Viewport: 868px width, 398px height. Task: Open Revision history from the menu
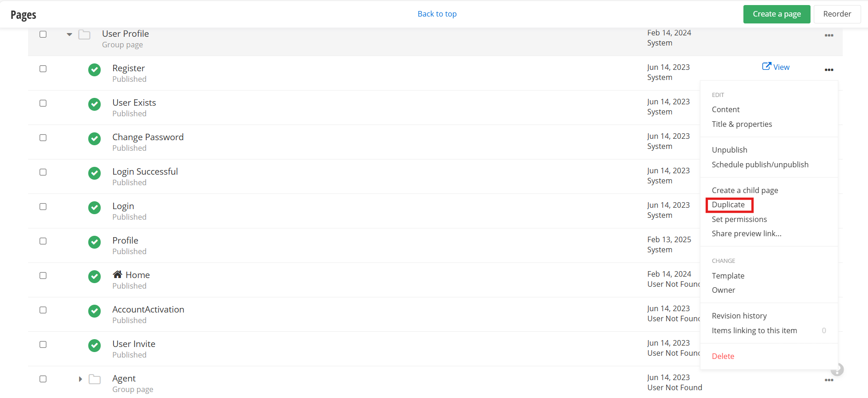pos(739,316)
